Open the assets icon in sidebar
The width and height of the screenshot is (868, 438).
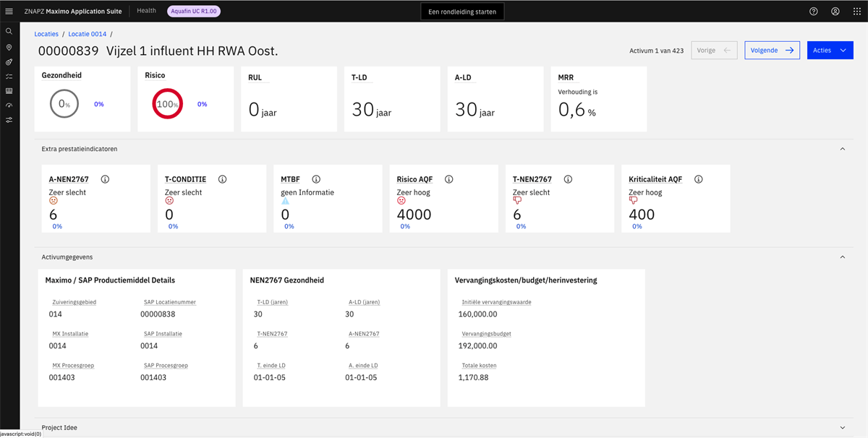(x=9, y=62)
